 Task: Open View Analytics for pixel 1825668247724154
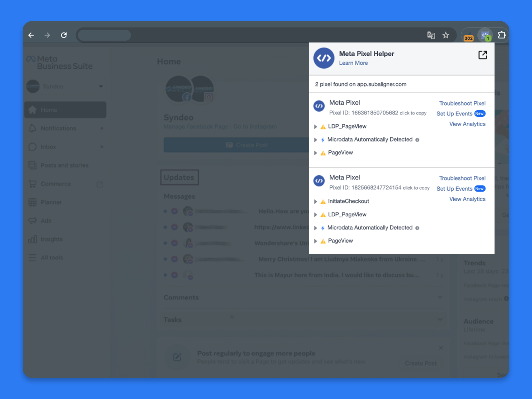click(x=467, y=199)
